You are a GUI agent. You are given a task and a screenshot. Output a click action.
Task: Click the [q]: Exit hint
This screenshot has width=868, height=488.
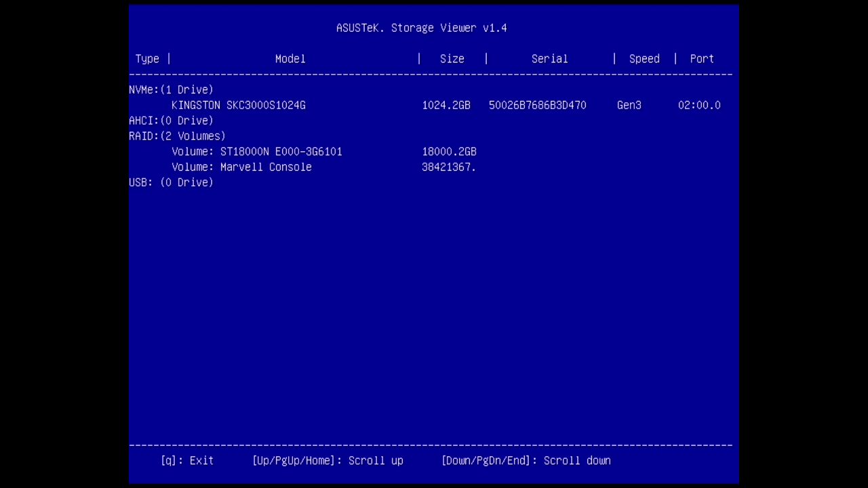(187, 460)
